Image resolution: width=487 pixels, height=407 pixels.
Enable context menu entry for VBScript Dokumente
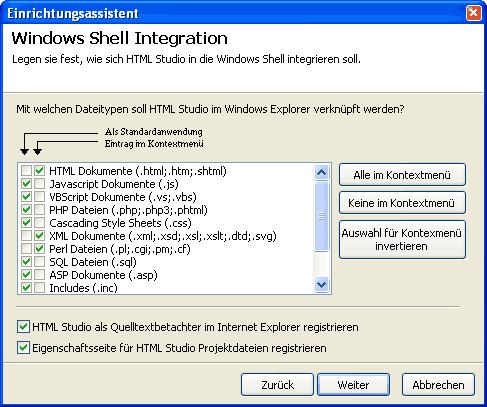(x=39, y=197)
